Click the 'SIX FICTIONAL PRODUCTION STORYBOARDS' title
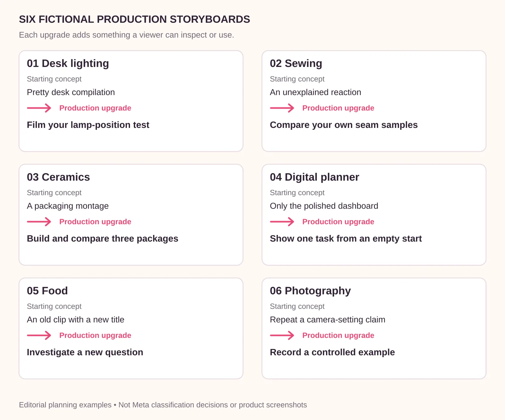The image size is (505, 420). pyautogui.click(x=134, y=19)
